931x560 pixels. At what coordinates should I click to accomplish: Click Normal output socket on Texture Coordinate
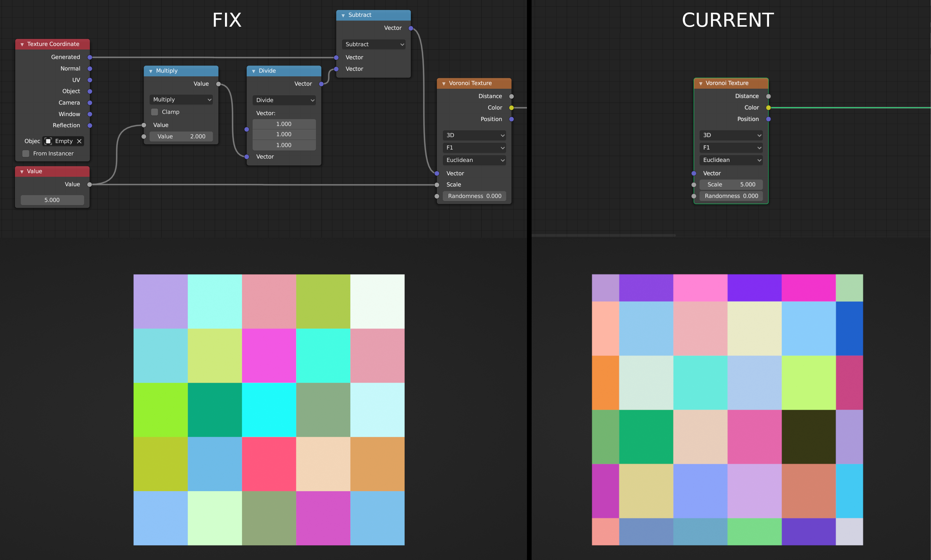(90, 69)
